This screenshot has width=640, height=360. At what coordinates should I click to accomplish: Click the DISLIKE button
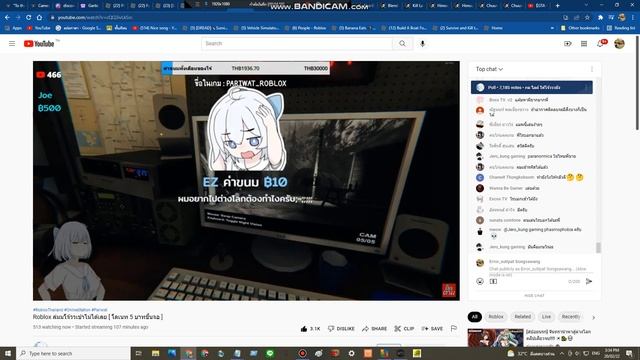pyautogui.click(x=341, y=329)
